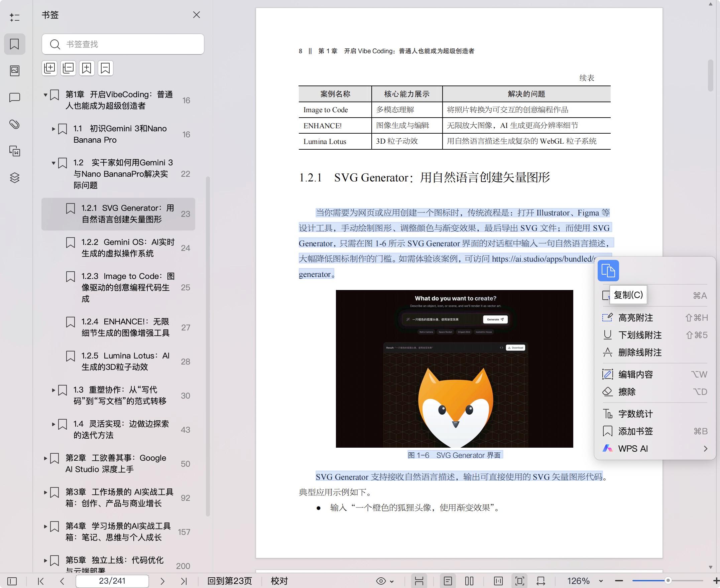Open the attachments paperclip icon in sidebar

tap(15, 124)
